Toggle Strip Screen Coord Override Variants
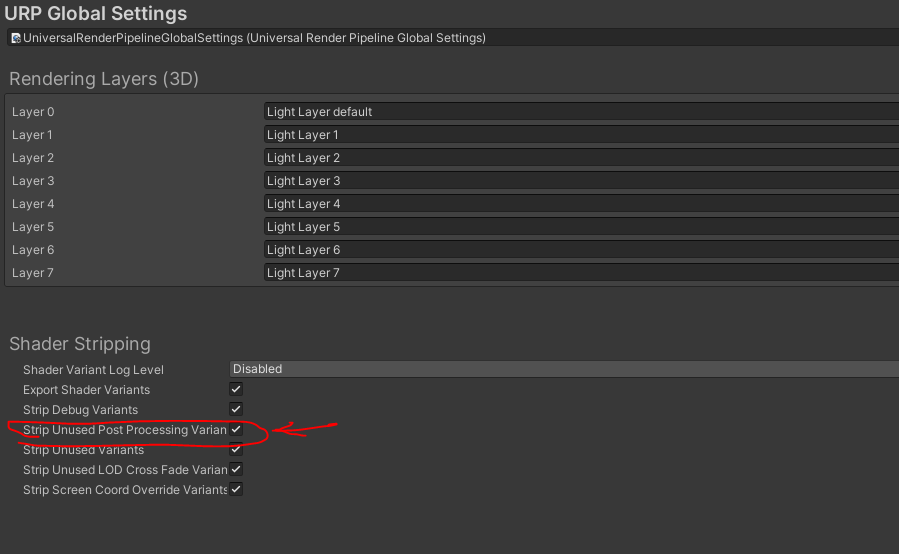899x554 pixels. pyautogui.click(x=236, y=489)
